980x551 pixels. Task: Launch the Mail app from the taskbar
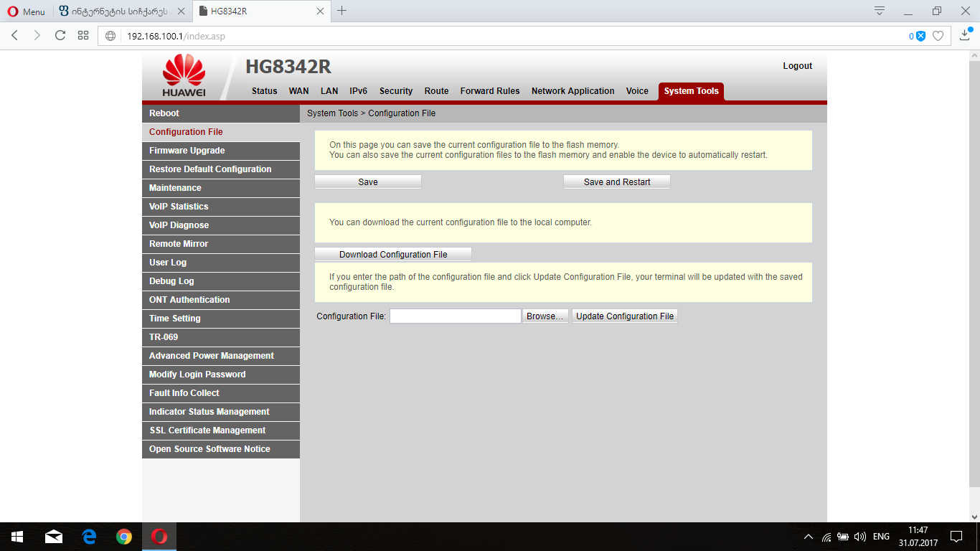coord(54,537)
